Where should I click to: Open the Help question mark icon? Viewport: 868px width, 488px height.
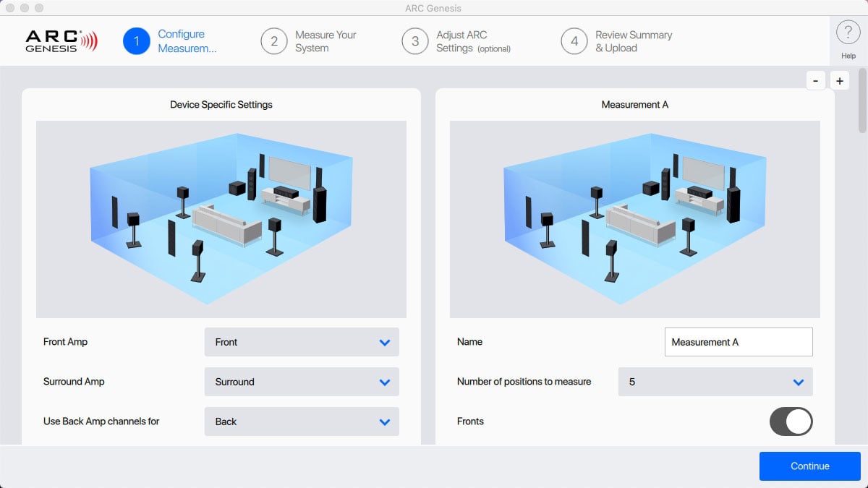[x=848, y=33]
